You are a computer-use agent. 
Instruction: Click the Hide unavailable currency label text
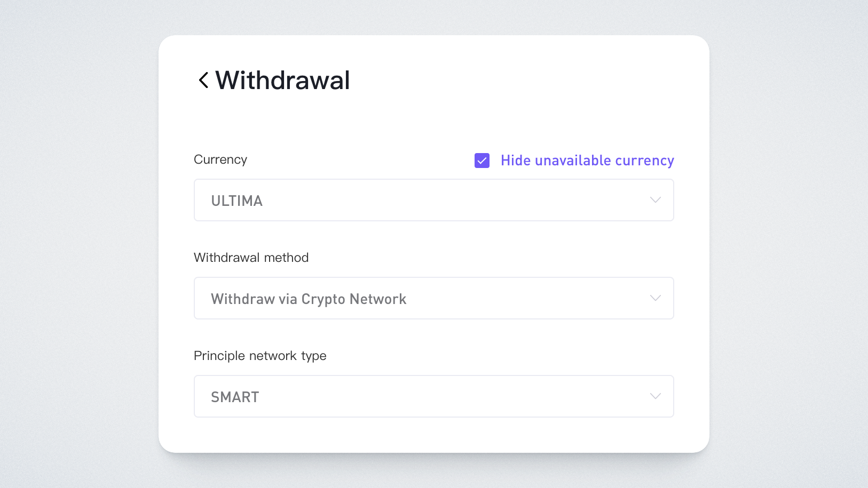pos(587,161)
